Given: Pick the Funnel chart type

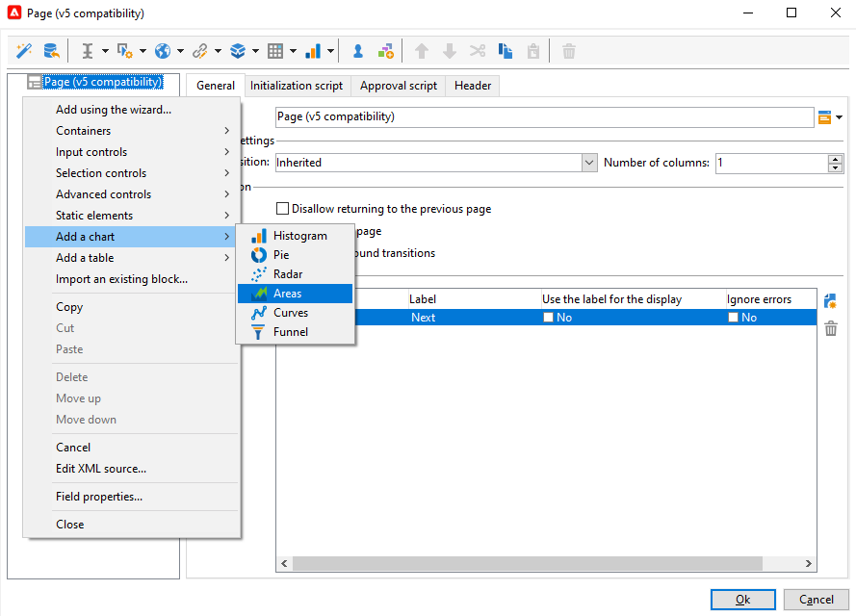Looking at the screenshot, I should [290, 332].
